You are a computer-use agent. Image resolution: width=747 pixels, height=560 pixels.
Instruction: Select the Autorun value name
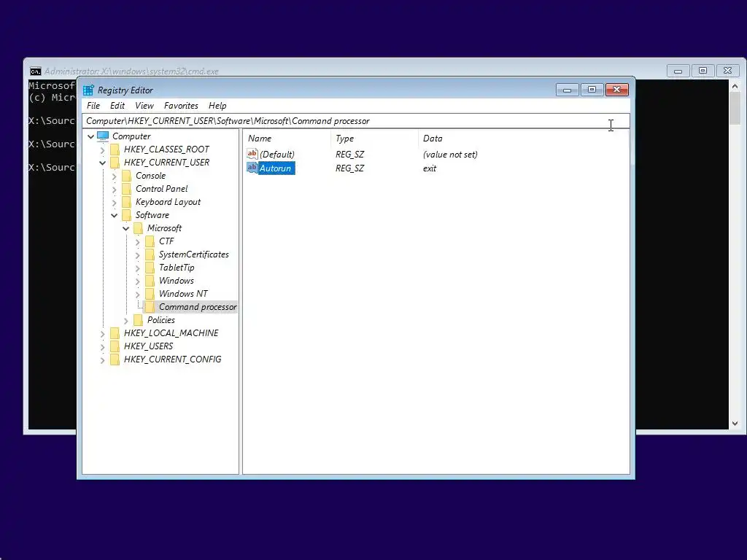275,168
